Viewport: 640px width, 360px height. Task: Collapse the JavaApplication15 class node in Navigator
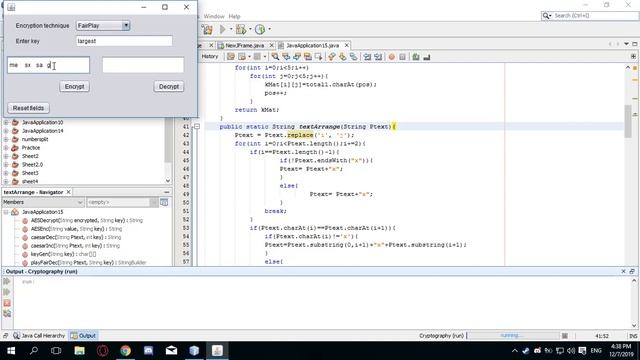tap(6, 212)
